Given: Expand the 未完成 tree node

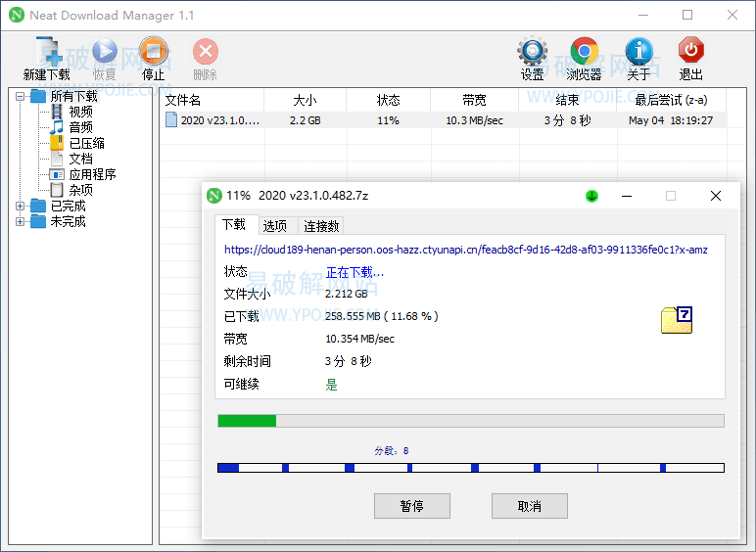Looking at the screenshot, I should (x=20, y=221).
